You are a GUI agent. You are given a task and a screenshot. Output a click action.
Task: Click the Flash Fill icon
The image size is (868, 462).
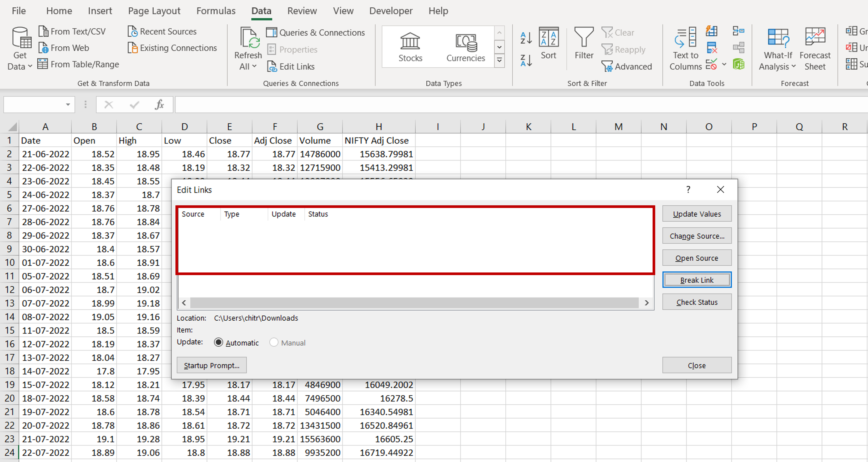point(712,31)
